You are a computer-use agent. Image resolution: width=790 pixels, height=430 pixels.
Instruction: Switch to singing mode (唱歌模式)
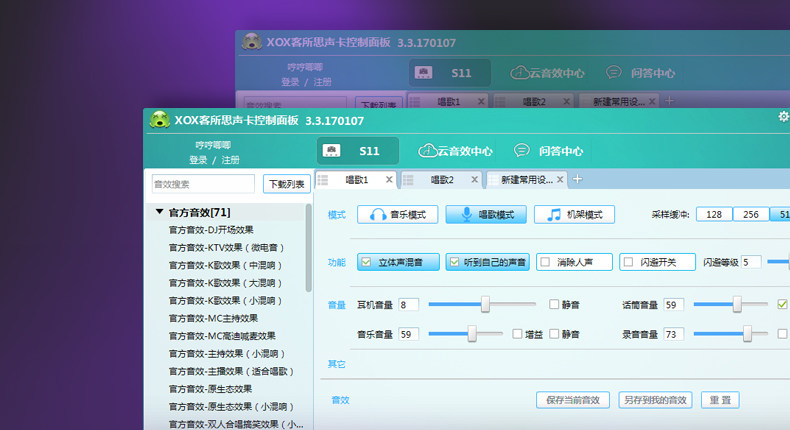point(486,215)
